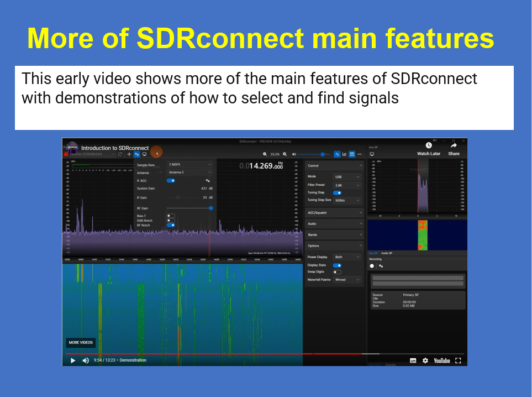The height and width of the screenshot is (397, 532).
Task: Expand the Bands section
Action: [334, 234]
